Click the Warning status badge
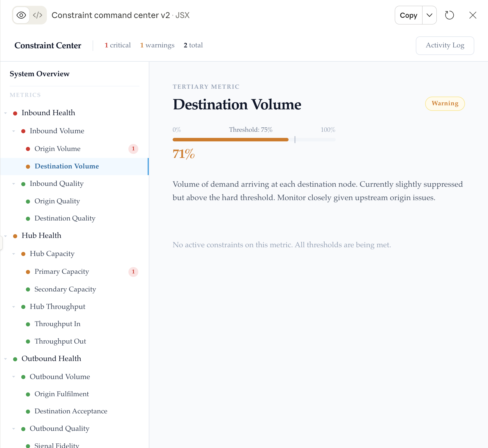Viewport: 488px width, 448px height. click(x=445, y=104)
